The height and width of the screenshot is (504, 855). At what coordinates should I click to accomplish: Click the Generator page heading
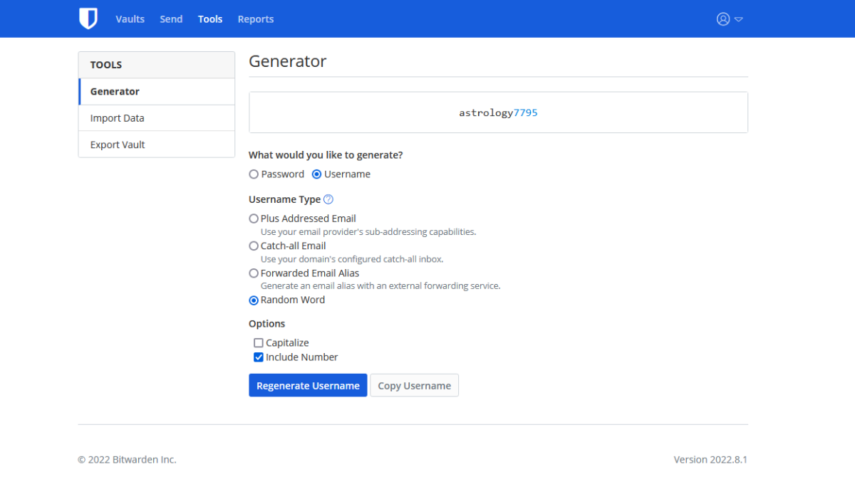(288, 61)
